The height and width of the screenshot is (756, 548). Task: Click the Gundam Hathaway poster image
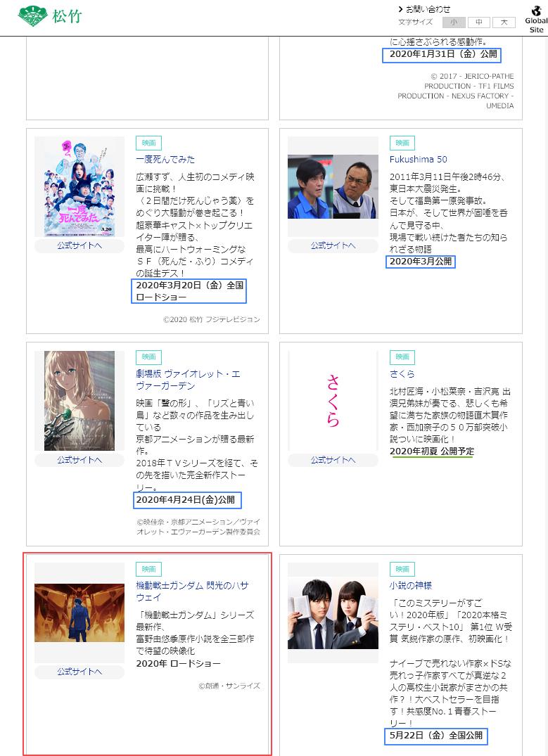(x=79, y=613)
